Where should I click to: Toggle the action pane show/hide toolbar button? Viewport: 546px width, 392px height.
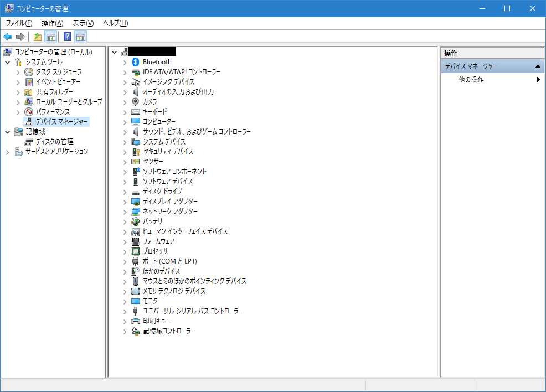(81, 37)
